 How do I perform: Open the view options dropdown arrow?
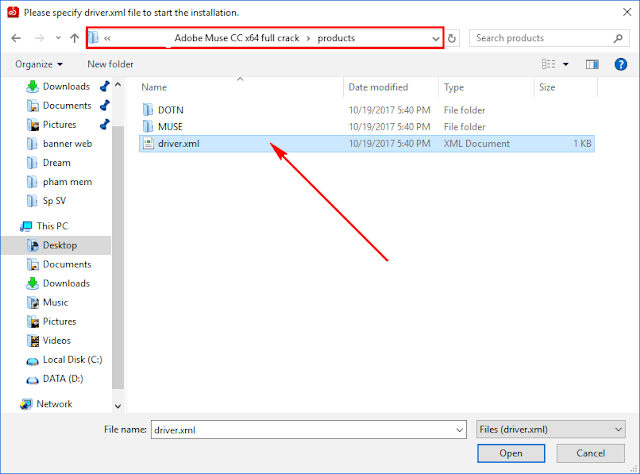click(x=566, y=64)
